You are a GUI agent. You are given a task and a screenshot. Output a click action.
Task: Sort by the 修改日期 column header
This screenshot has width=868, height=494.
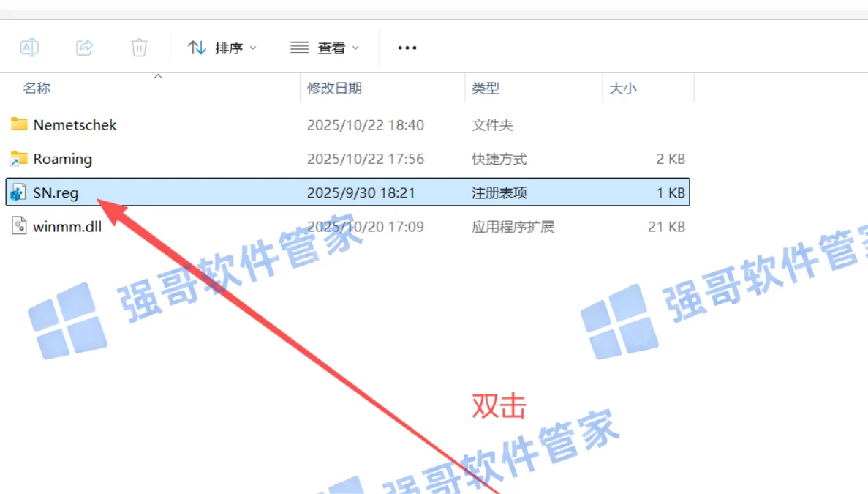[334, 88]
